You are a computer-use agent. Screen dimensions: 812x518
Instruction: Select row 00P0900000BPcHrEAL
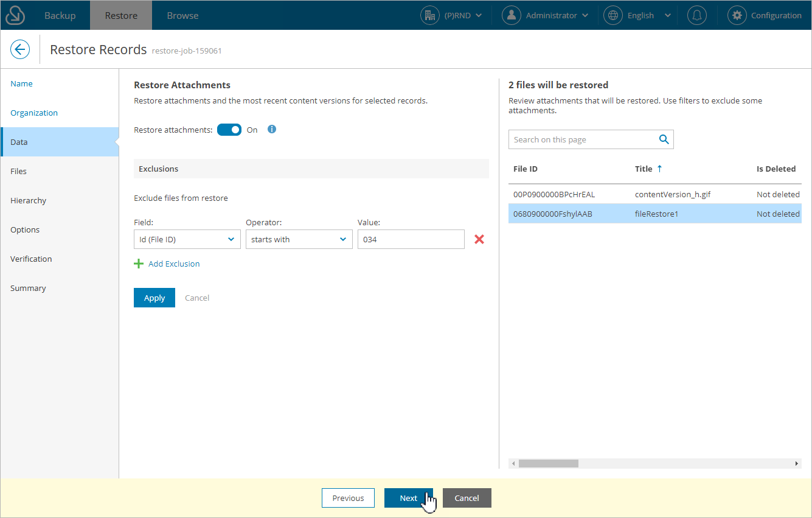pos(655,194)
